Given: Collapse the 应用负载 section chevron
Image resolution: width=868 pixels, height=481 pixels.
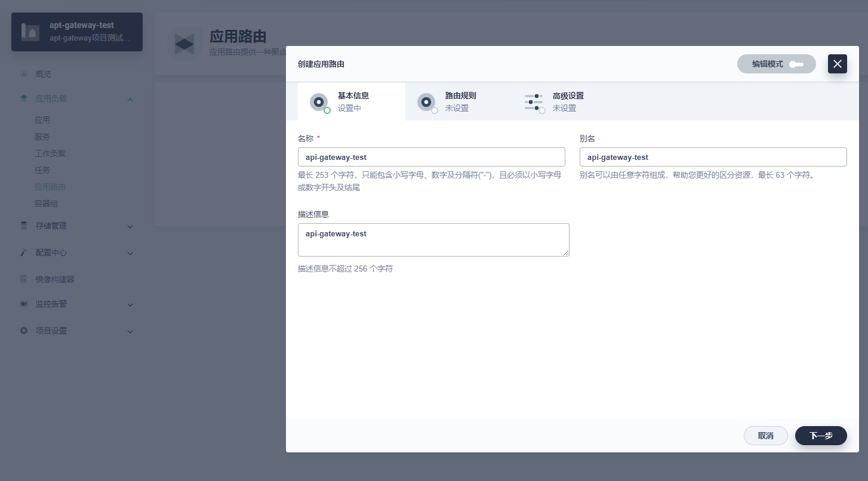Looking at the screenshot, I should point(130,99).
